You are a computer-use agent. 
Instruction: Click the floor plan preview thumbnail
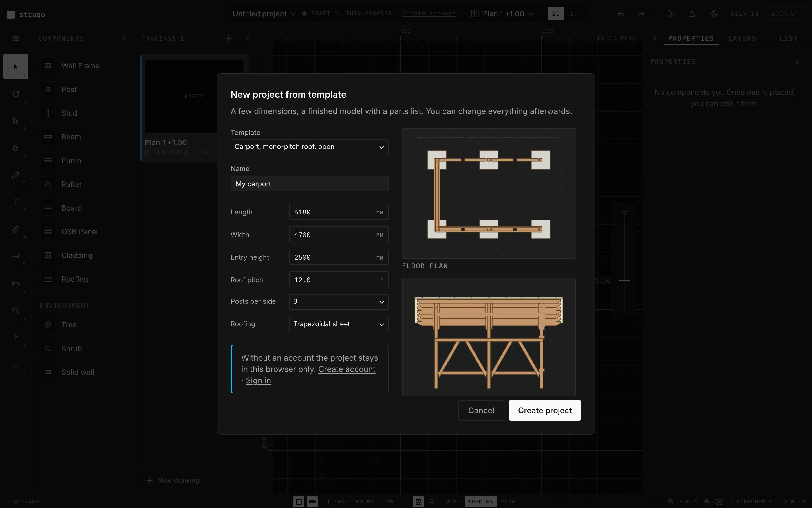(x=489, y=193)
